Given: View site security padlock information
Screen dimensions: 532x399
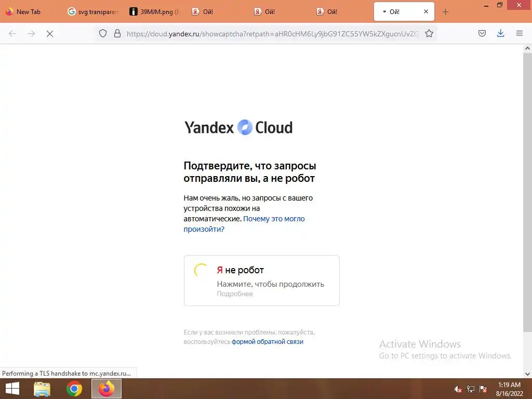Looking at the screenshot, I should [117, 33].
